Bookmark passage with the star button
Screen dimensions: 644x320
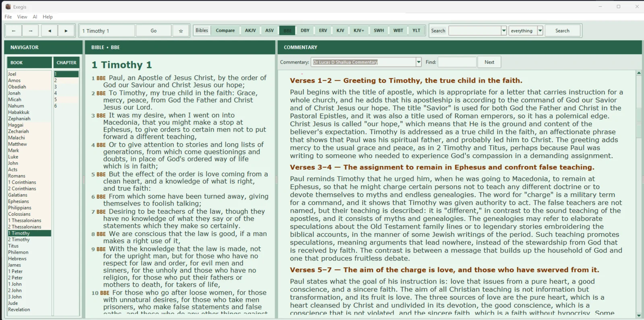181,31
